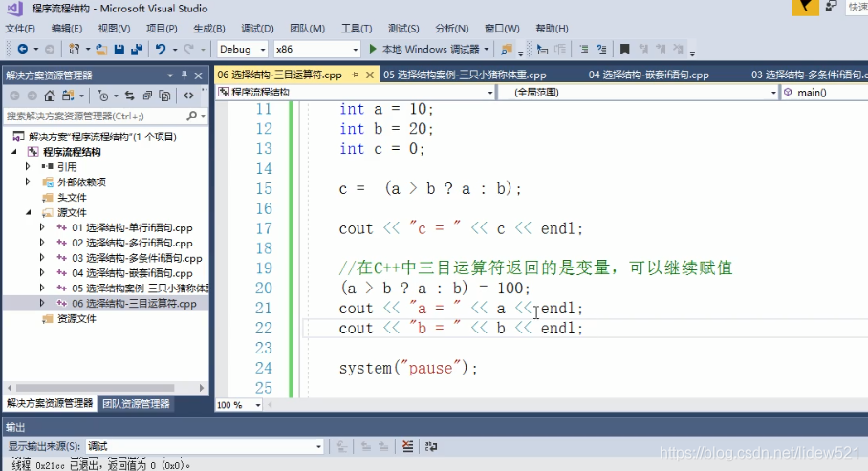Select 02 选择结构-多行if语句.cpp file
The width and height of the screenshot is (868, 471).
[x=132, y=243]
